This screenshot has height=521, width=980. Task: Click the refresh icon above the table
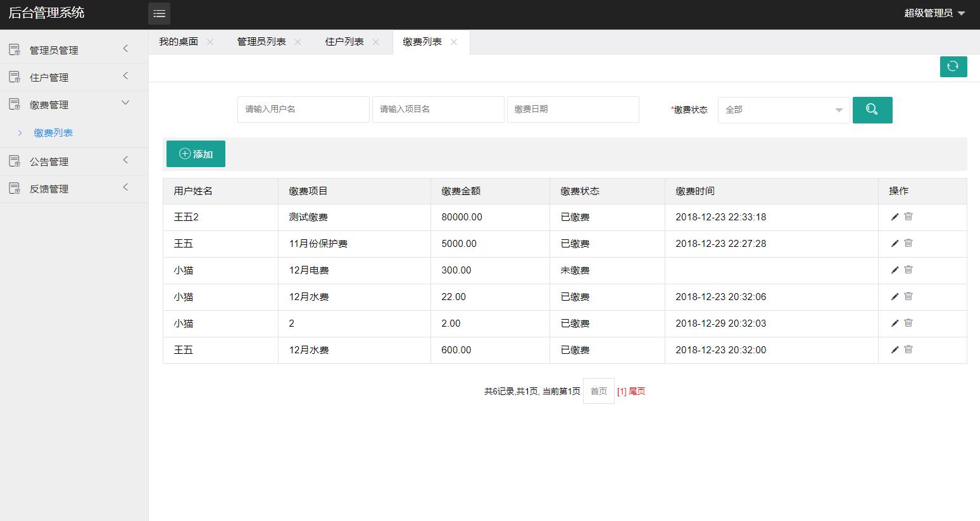[953, 66]
